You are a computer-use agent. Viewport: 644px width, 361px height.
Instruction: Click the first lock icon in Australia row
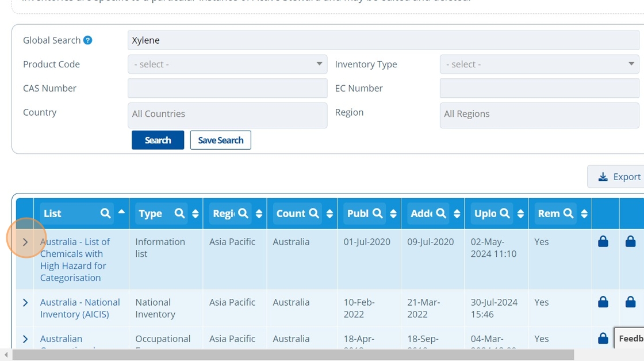coord(603,241)
